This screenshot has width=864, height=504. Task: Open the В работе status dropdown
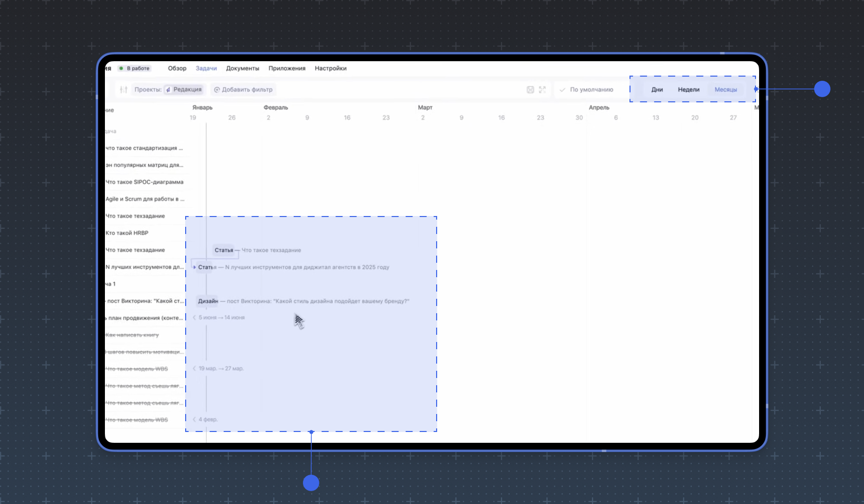(x=134, y=68)
